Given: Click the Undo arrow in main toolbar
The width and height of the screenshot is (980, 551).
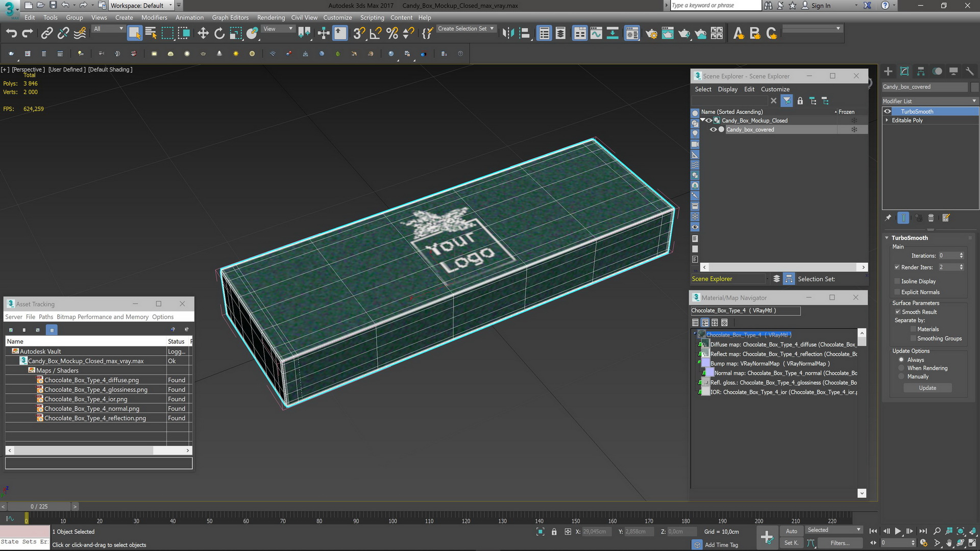Looking at the screenshot, I should coord(11,34).
